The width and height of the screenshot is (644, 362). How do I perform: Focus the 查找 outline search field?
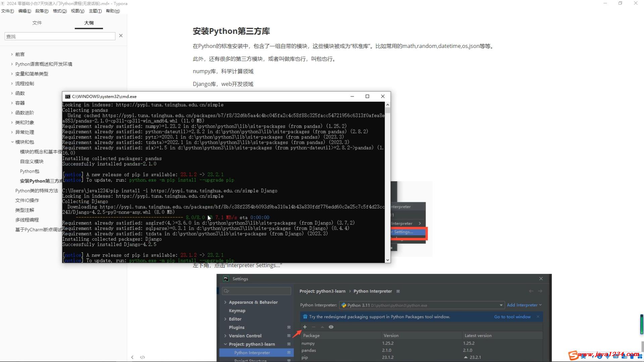(60, 36)
